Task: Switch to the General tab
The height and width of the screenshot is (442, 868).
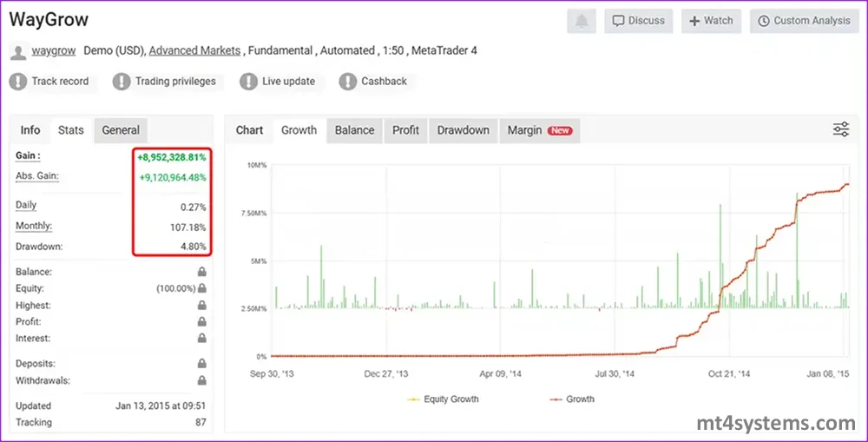Action: 121,130
